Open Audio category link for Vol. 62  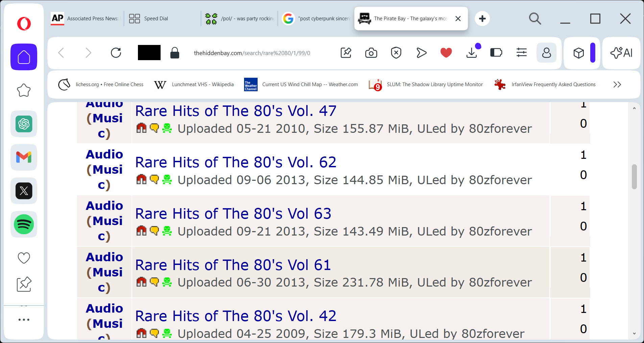(104, 154)
